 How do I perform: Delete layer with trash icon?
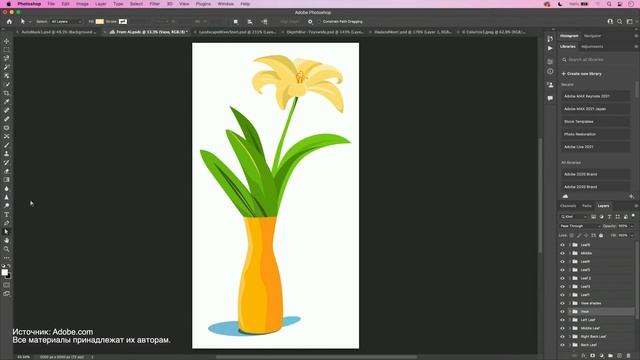click(629, 356)
